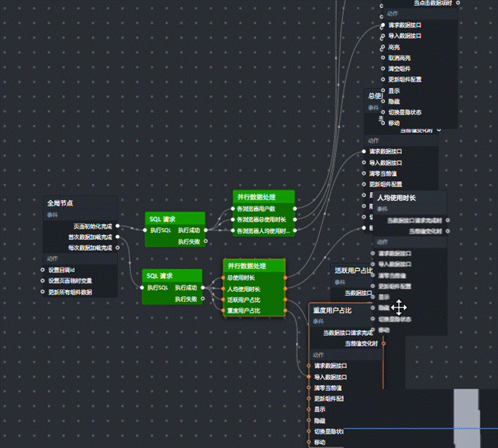Click 导入数据接口 action in 人均使用时长 node
The width and height of the screenshot is (498, 448).
(395, 264)
